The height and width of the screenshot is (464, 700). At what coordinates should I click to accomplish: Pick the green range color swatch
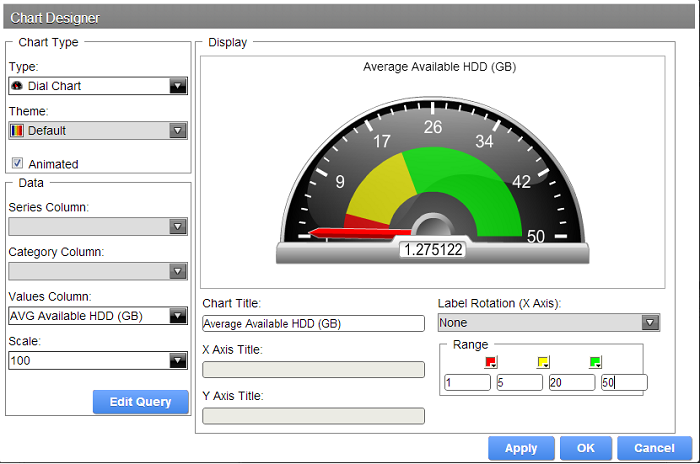[596, 362]
